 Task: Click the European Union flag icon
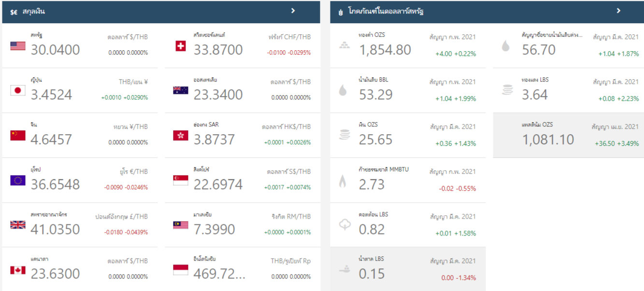[18, 180]
